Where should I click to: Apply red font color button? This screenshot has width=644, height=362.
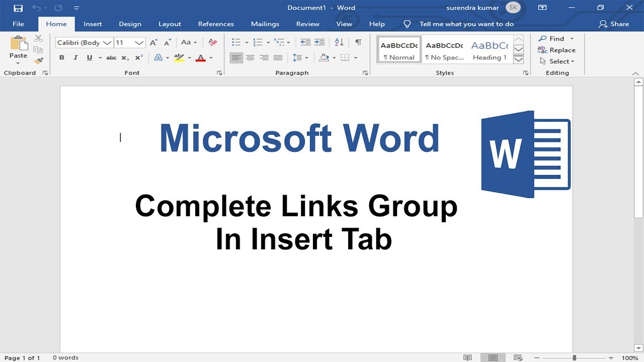point(201,58)
